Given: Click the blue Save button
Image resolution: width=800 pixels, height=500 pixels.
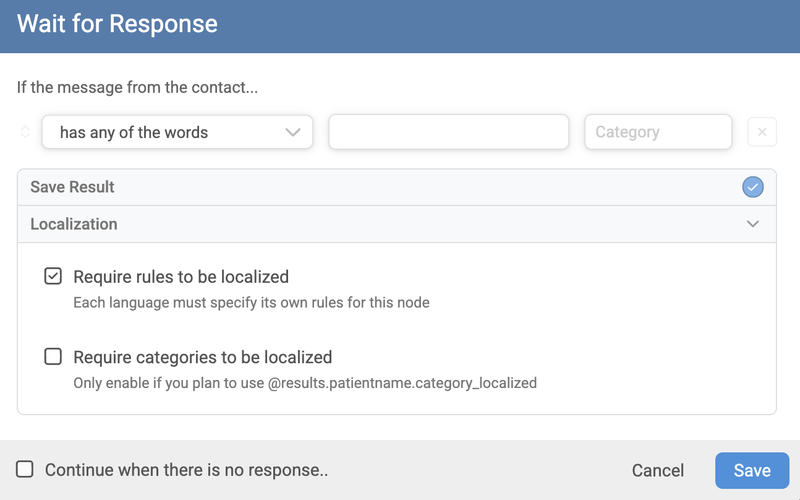Looking at the screenshot, I should [x=752, y=470].
